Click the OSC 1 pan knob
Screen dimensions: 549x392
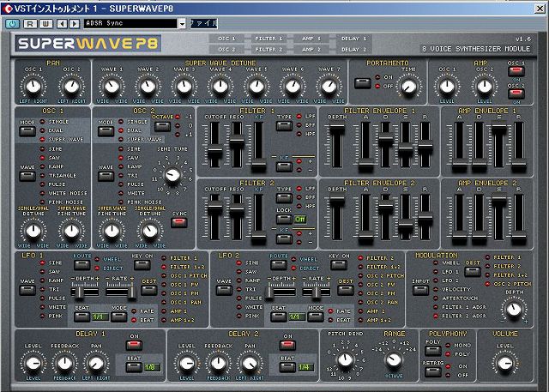(x=34, y=87)
